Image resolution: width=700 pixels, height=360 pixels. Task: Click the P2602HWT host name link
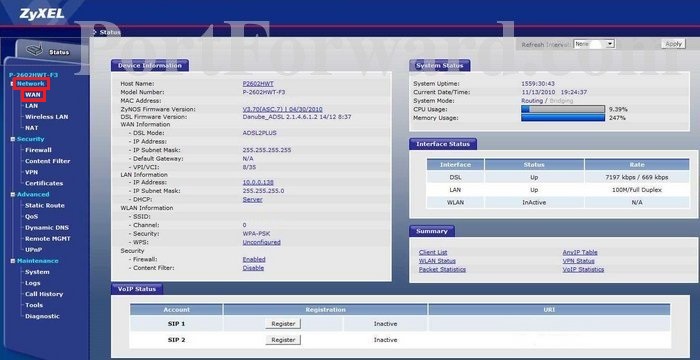258,84
